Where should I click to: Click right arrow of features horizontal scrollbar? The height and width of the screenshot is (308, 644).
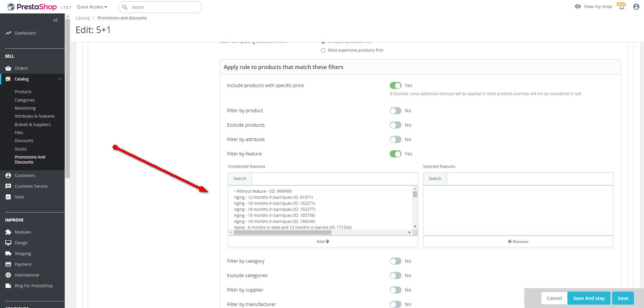[x=410, y=233]
